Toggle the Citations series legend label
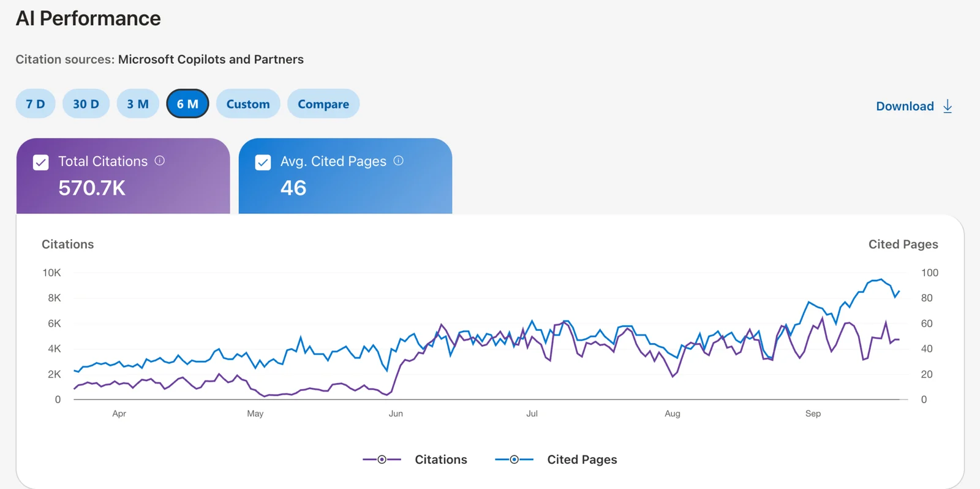980x489 pixels. point(441,460)
